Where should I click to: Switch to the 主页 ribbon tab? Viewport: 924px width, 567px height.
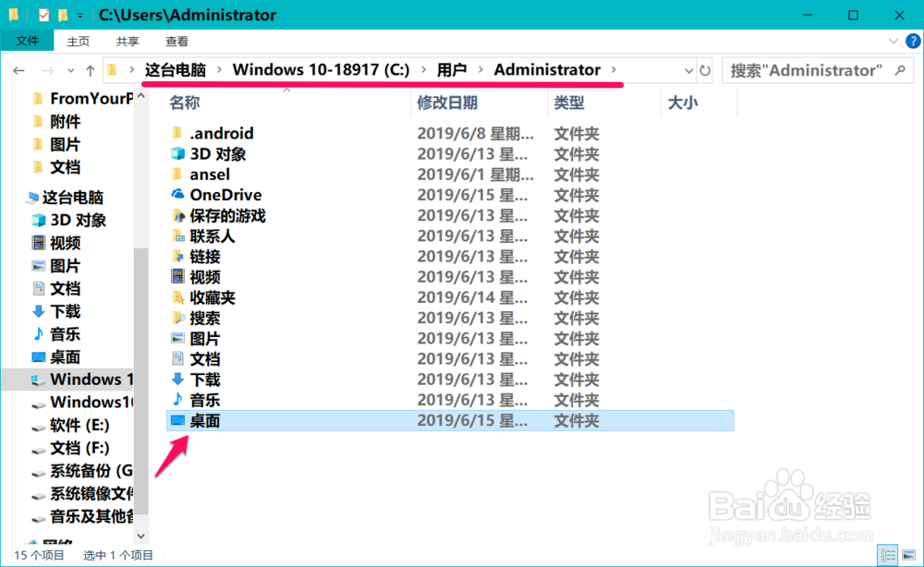click(x=78, y=42)
